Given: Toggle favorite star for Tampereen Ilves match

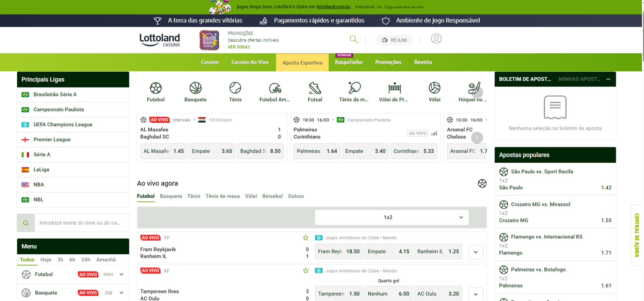Looking at the screenshot, I should coord(306,271).
